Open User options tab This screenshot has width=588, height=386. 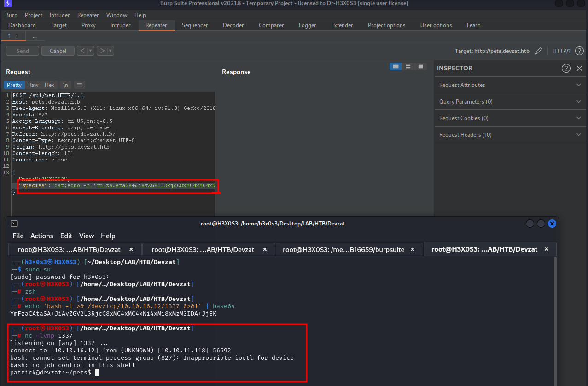point(436,25)
